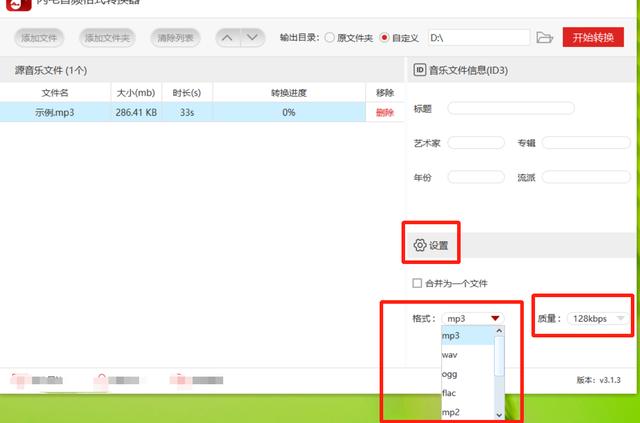This screenshot has width=640, height=423.
Task: Click the size (mb) column header
Action: (x=136, y=93)
